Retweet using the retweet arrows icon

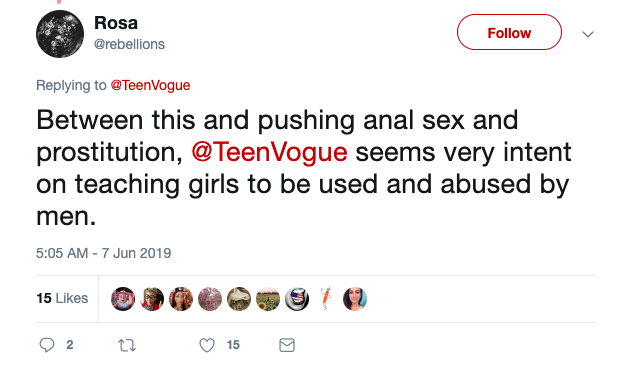127,345
